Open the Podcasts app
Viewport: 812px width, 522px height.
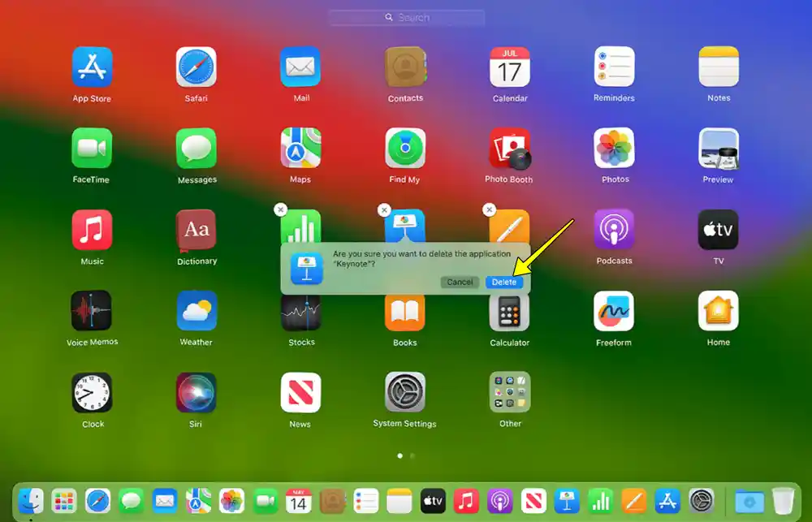[614, 227]
